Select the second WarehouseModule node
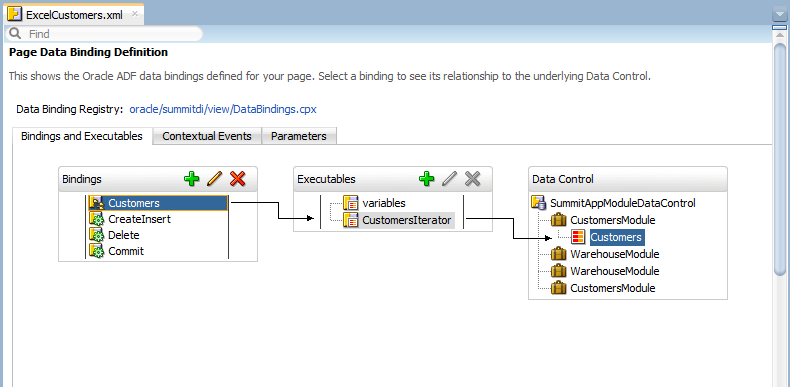 click(x=615, y=271)
